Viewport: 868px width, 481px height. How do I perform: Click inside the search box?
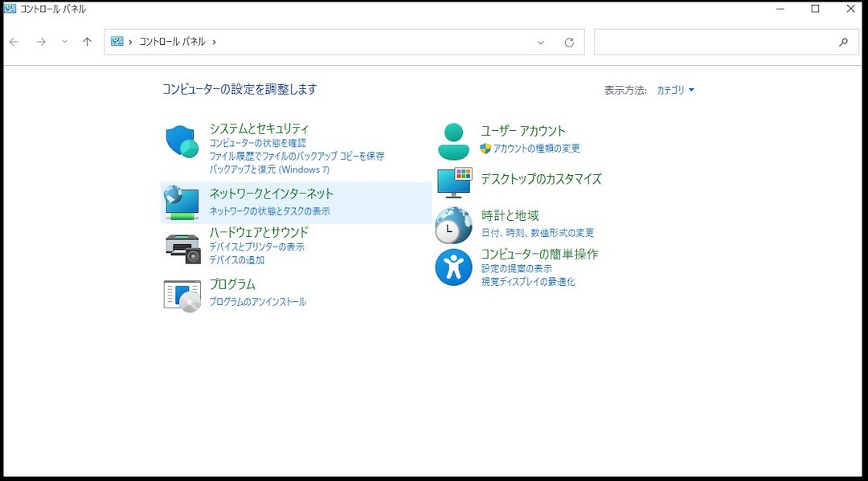pyautogui.click(x=723, y=42)
